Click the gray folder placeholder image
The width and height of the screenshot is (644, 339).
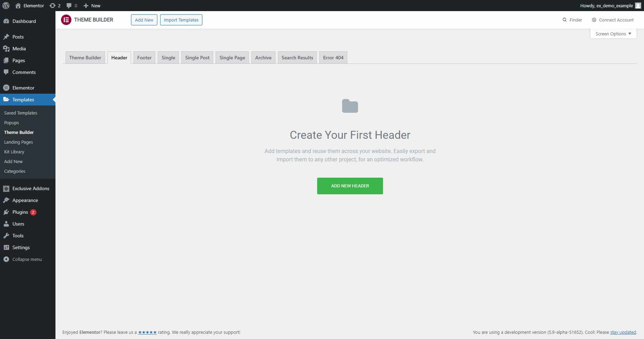pos(350,106)
